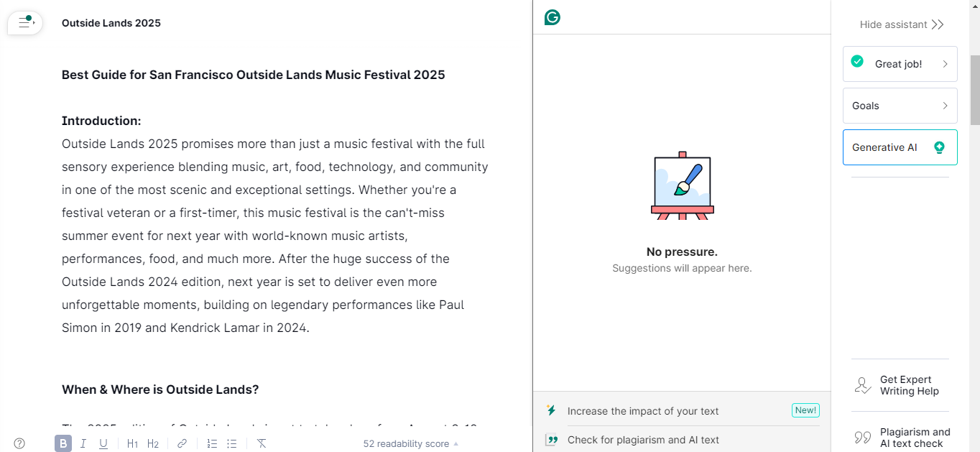This screenshot has height=452, width=980.
Task: Apply Heading 1 style
Action: click(132, 443)
